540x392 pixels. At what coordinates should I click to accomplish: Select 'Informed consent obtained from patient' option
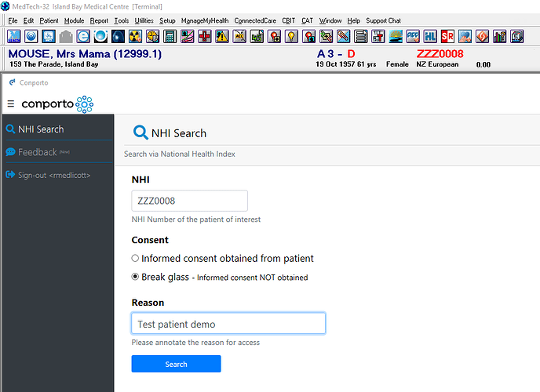pos(135,258)
